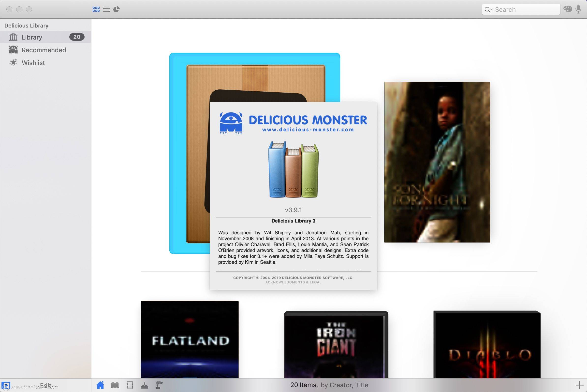This screenshot has width=587, height=392.
Task: Select The Iron Giant cover
Action: pyautogui.click(x=336, y=345)
